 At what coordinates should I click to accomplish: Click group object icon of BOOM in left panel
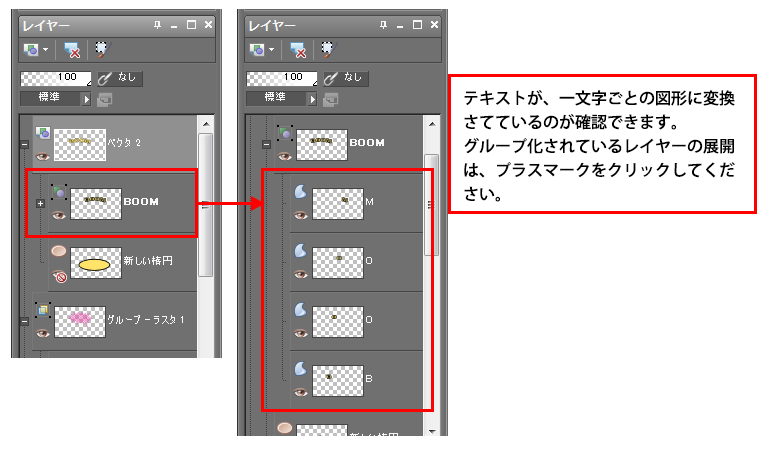click(x=59, y=192)
